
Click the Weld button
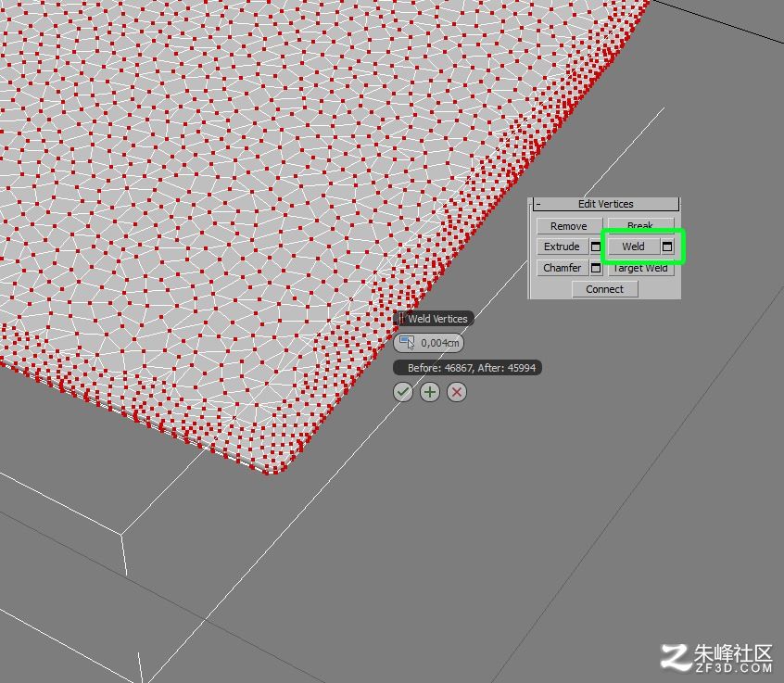click(x=633, y=247)
